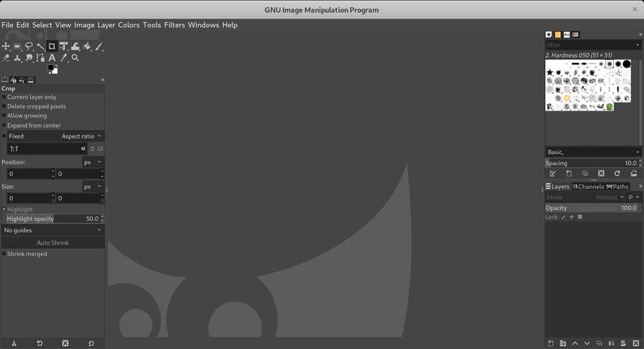Open the Fonts tab in brushes dock
This screenshot has width=644, height=349.
coord(567,35)
